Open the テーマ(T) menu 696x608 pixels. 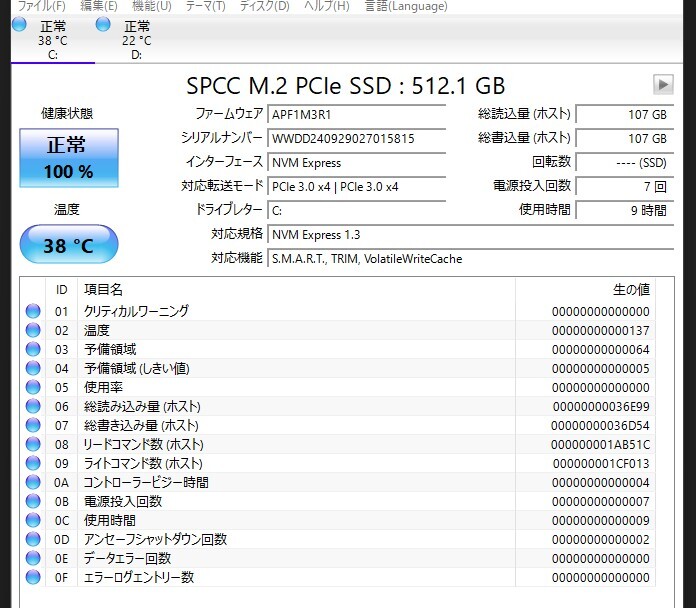[x=206, y=6]
